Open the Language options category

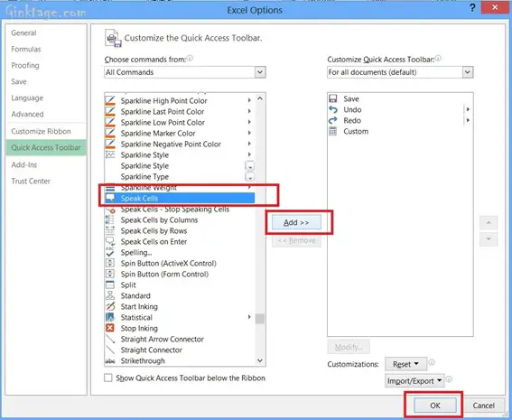click(x=27, y=98)
